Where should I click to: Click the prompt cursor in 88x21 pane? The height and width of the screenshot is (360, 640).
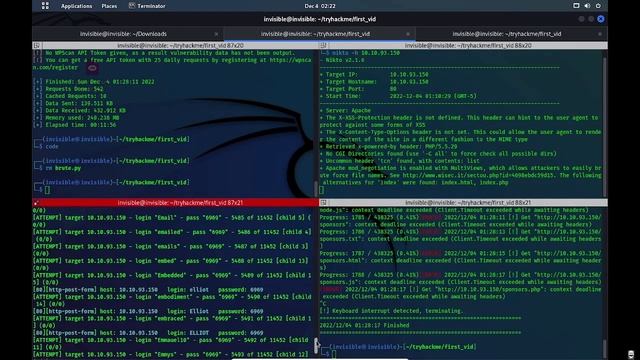click(333, 353)
